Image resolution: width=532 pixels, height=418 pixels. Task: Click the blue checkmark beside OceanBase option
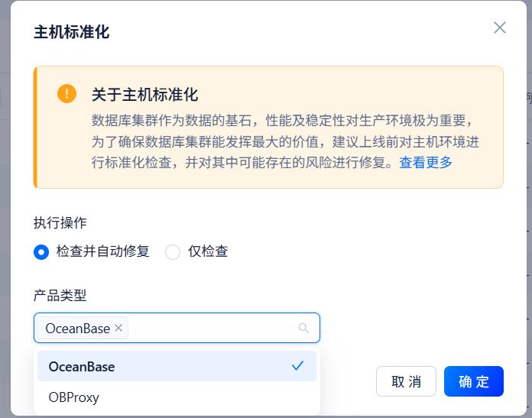[x=297, y=366]
